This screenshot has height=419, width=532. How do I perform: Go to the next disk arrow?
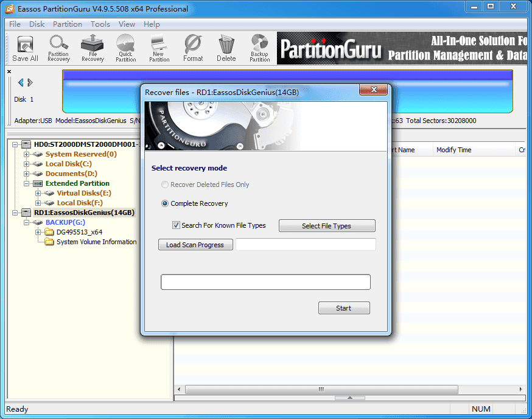pyautogui.click(x=30, y=82)
